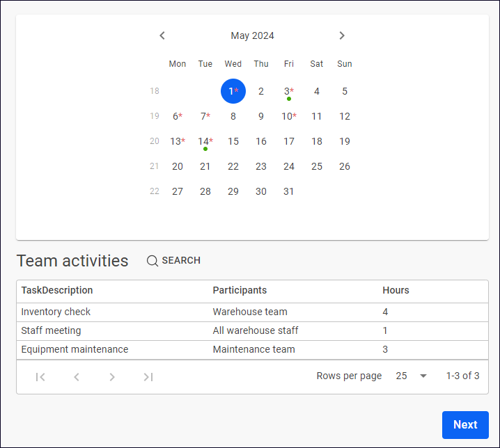Select highlighted date May 1
The height and width of the screenshot is (448, 500).
click(233, 91)
